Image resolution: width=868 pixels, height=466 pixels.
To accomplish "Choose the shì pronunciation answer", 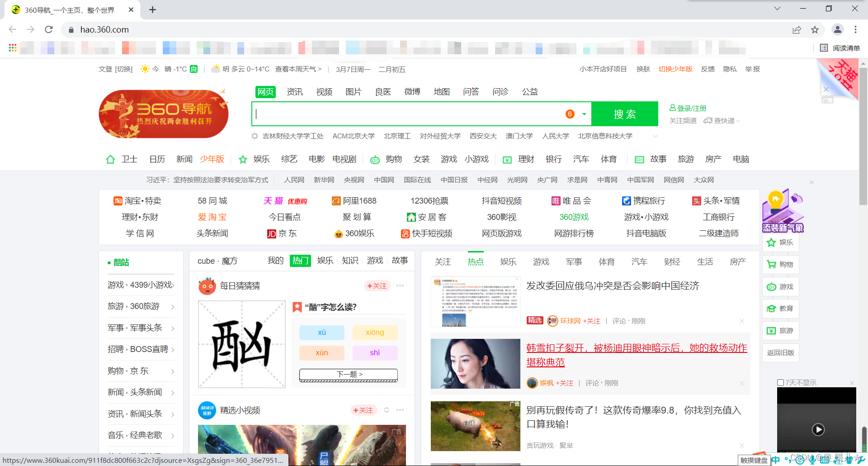I will (x=375, y=353).
